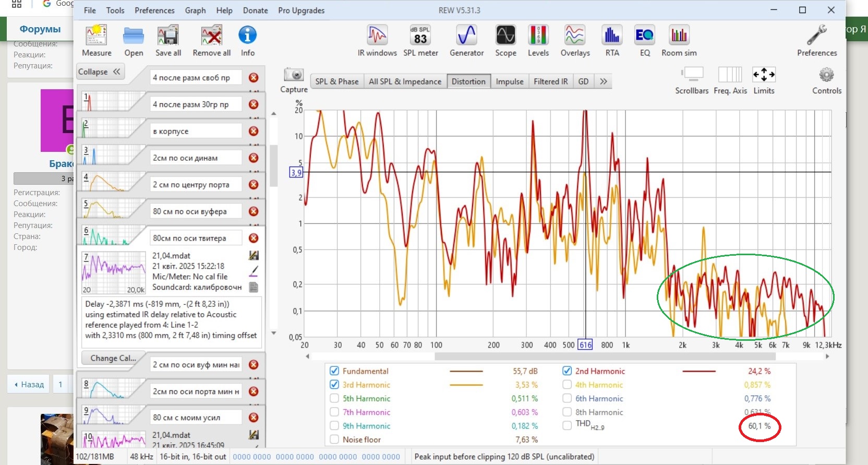Switch to the Filtered IR tab

click(550, 81)
